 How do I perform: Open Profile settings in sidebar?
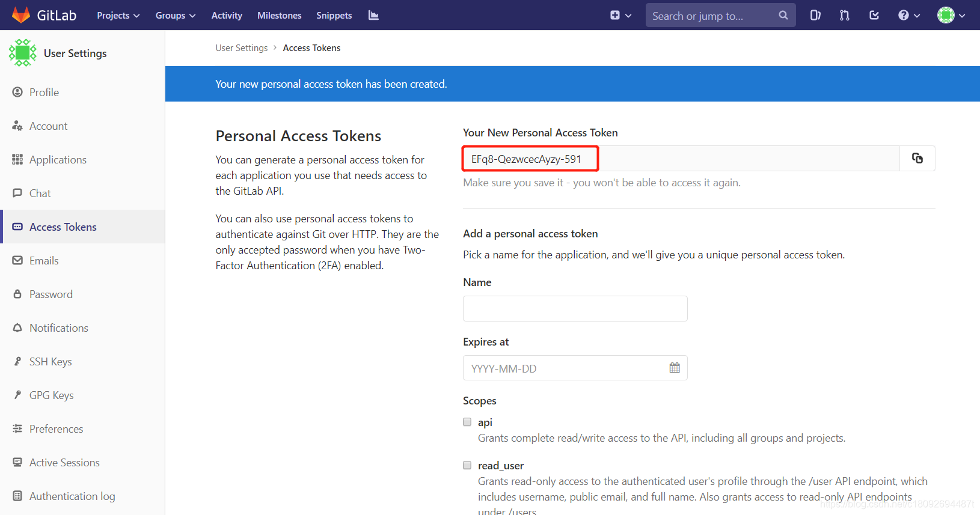(82, 92)
